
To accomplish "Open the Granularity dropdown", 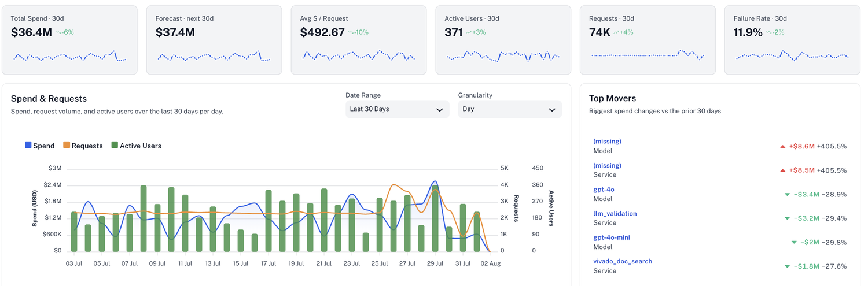I will click(509, 109).
